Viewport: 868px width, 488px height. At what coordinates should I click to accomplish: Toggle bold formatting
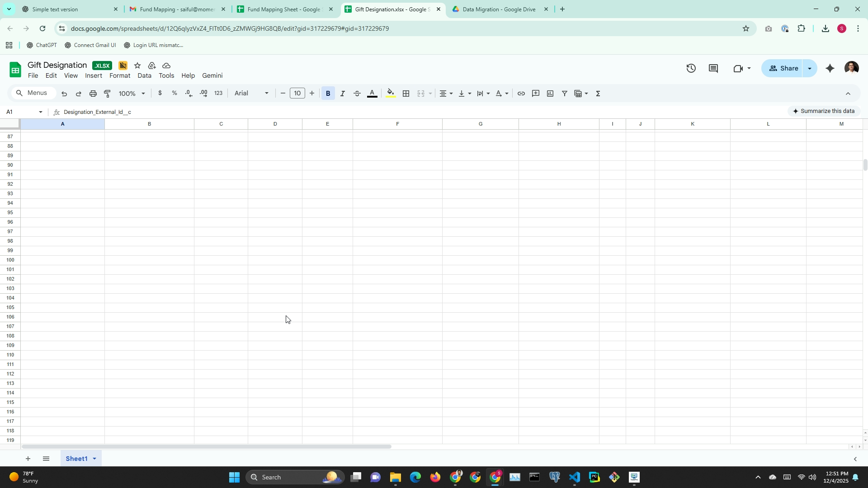(x=328, y=94)
